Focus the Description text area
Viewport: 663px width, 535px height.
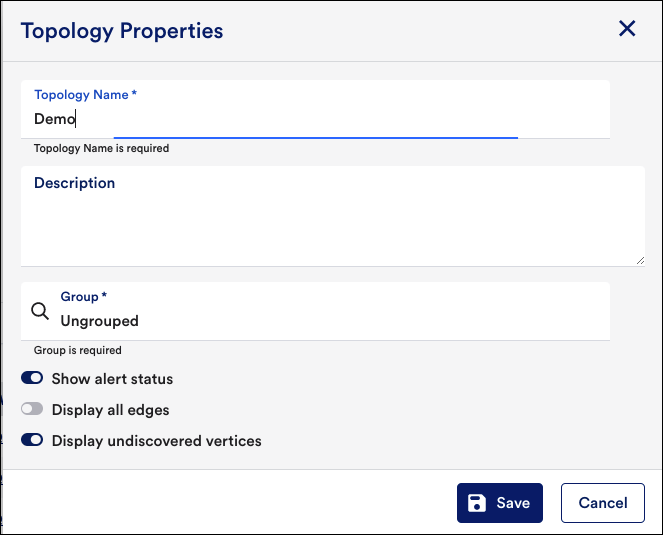tap(333, 216)
